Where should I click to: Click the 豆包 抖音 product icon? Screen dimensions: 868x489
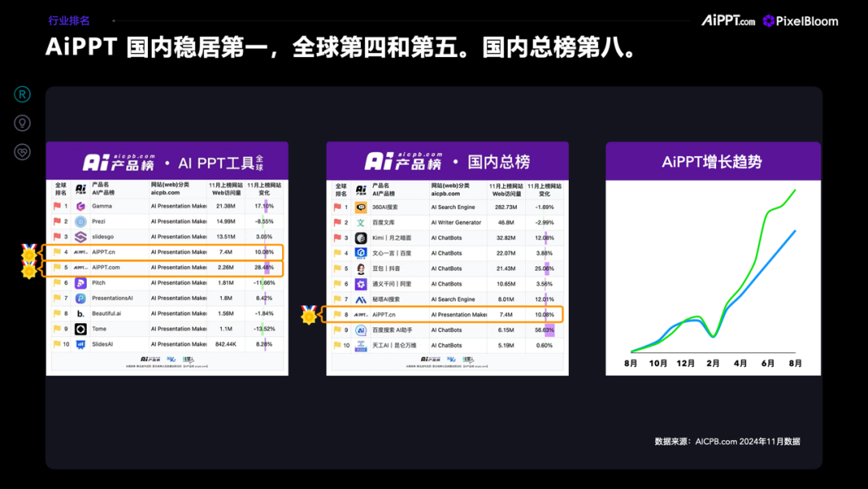[x=361, y=269]
